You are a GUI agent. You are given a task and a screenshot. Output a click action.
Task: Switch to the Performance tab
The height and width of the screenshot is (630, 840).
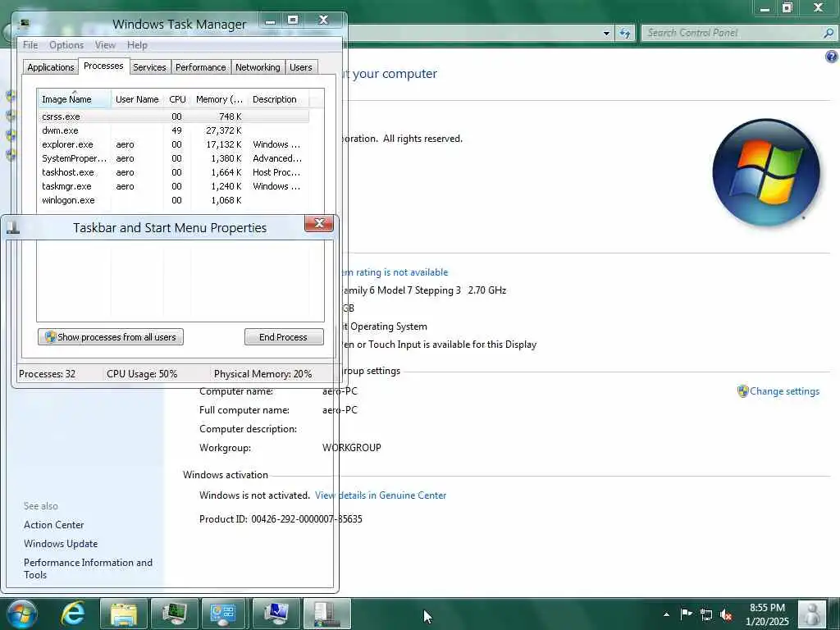coord(201,67)
